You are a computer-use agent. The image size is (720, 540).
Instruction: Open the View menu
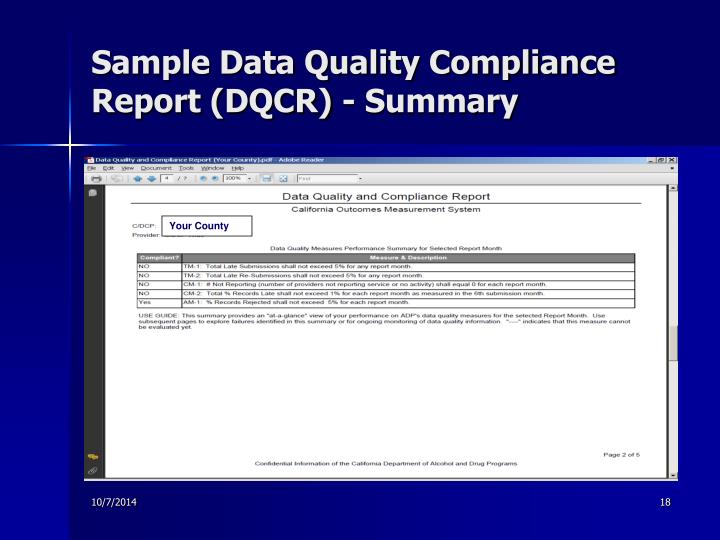coord(127,169)
